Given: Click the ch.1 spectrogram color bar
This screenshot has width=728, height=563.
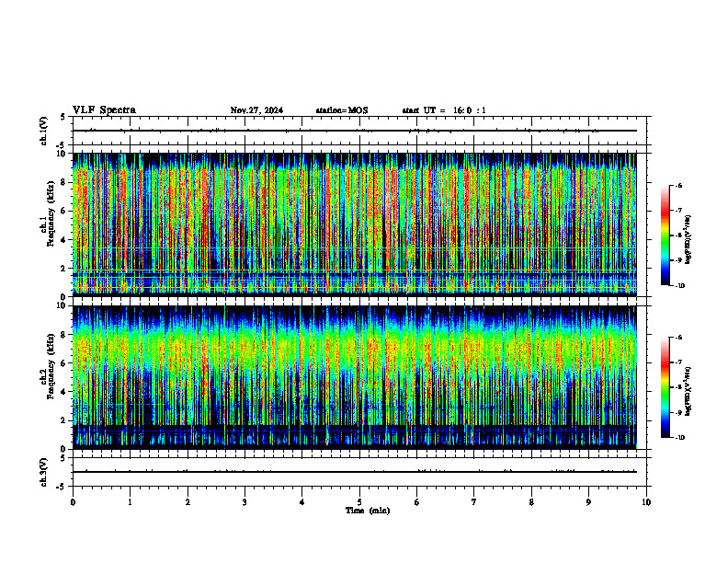Looking at the screenshot, I should 665,236.
